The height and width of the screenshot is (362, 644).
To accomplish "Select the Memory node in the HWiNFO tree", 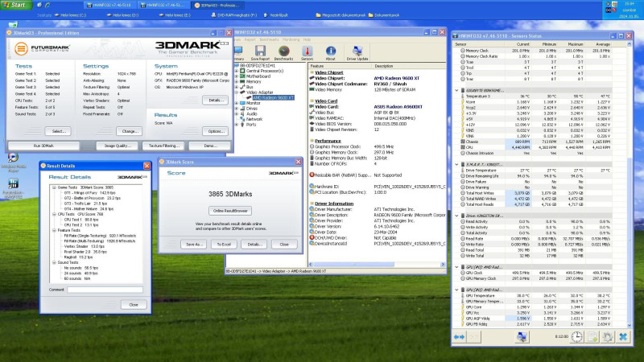I will coord(254,82).
